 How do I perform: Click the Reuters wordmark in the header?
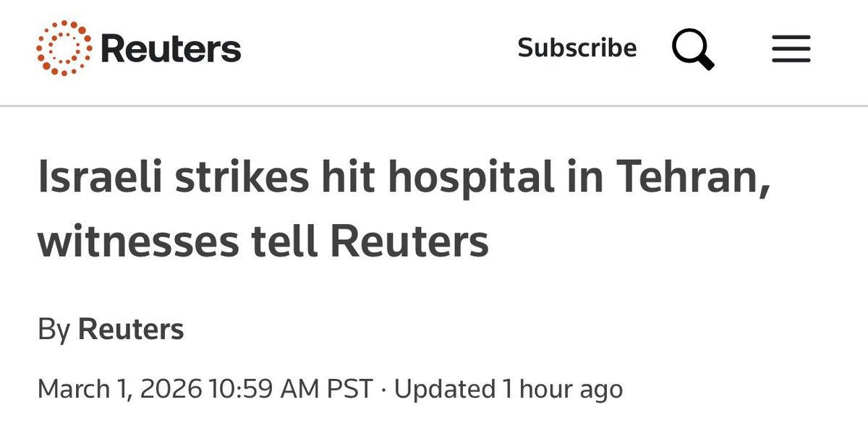point(171,49)
